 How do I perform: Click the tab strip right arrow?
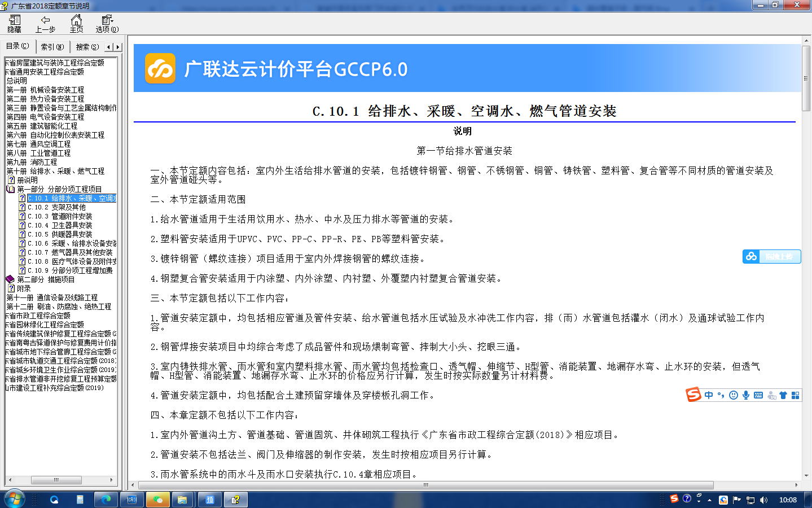click(117, 47)
